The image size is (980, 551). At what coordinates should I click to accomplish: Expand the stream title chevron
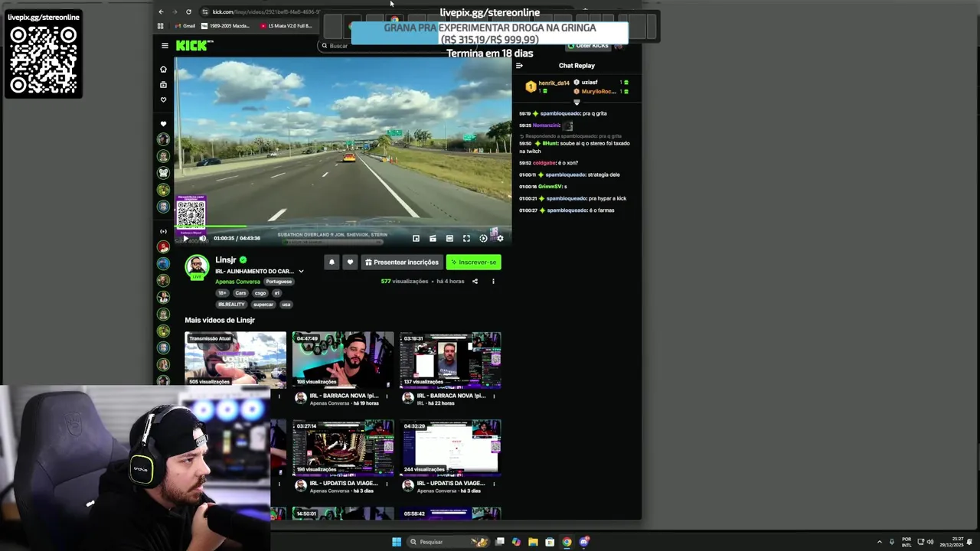tap(301, 272)
